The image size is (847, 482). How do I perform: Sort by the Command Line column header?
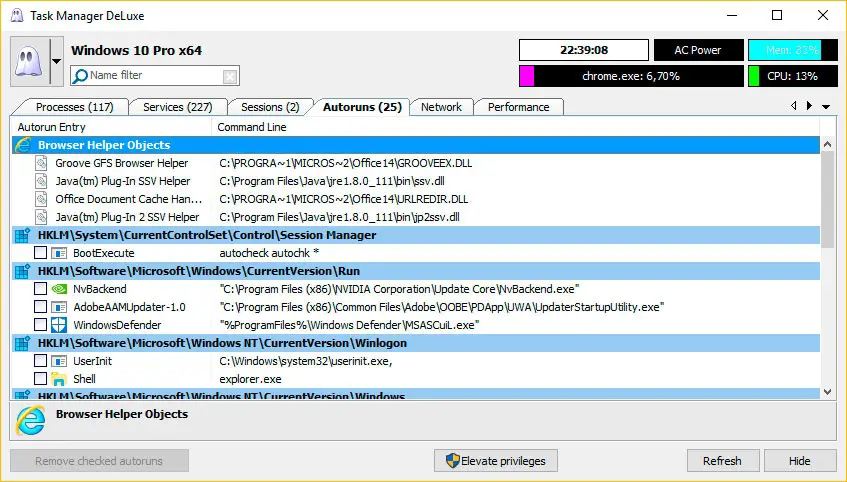tap(515, 127)
